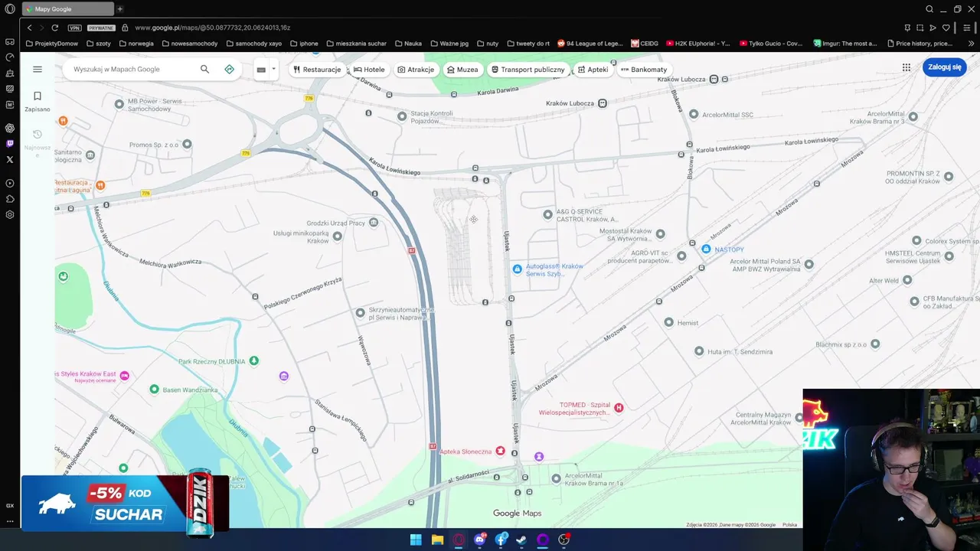Viewport: 980px width, 551px height.
Task: Select the Park Rzeczny Dłubnia marker
Action: (254, 360)
